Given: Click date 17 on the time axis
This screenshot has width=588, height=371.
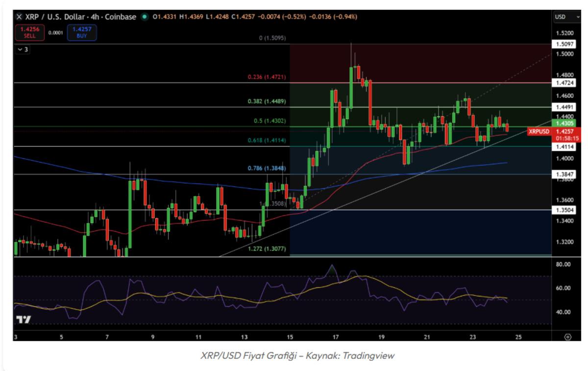Looking at the screenshot, I should (336, 337).
